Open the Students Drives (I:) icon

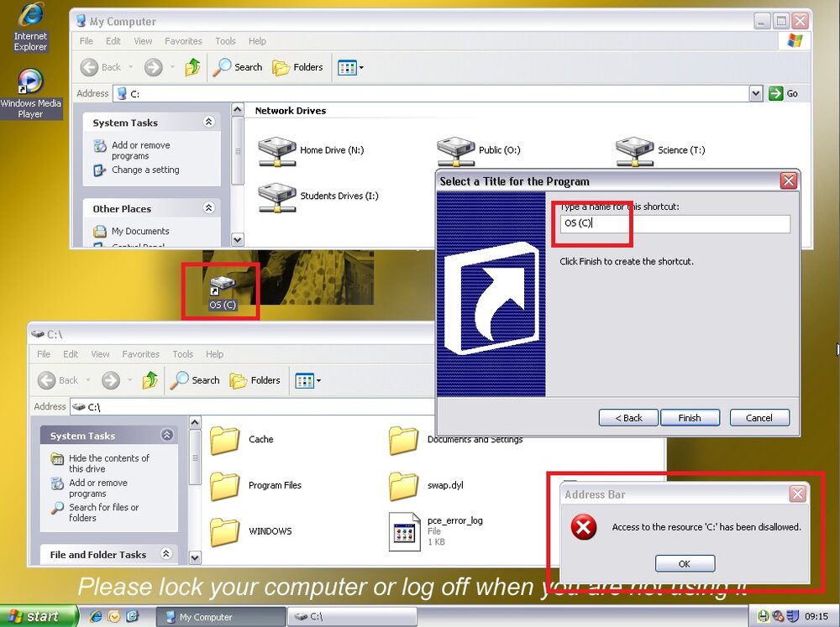[318, 196]
